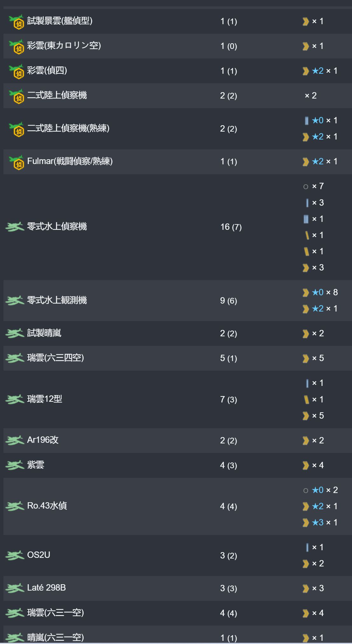Click the gold chevron proficiency icon for 紫雲

pyautogui.click(x=306, y=465)
